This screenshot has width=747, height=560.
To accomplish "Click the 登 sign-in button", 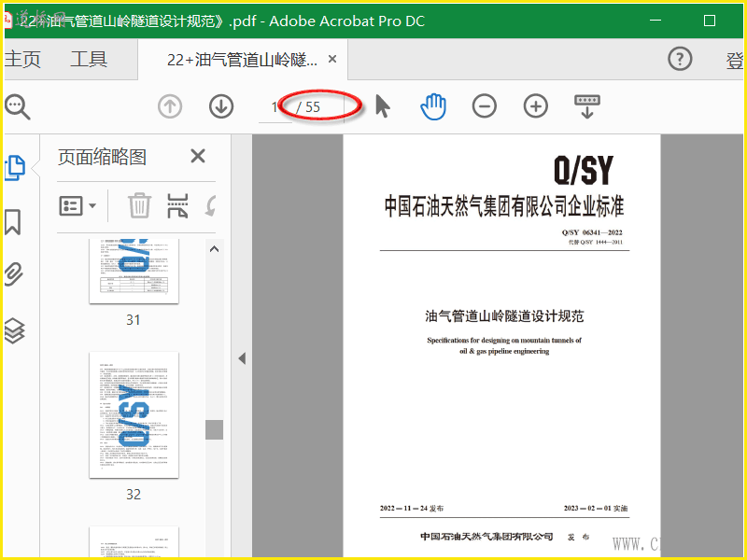I will (x=734, y=61).
